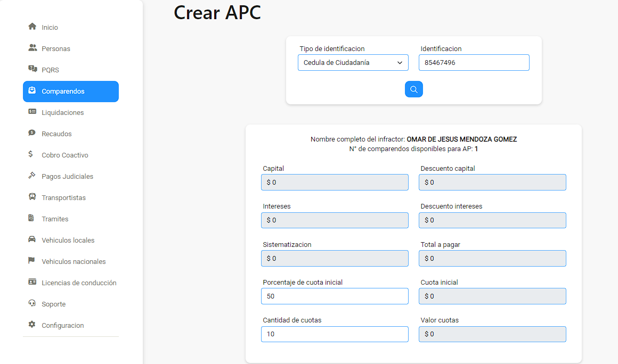Click the gavel icon for Pagos Judiciales
Viewport: 618px width, 364px height.
coord(32,176)
